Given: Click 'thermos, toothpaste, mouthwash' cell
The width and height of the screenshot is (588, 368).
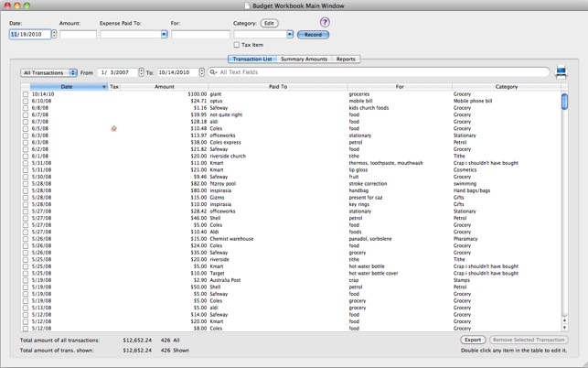Looking at the screenshot, I should point(386,163).
